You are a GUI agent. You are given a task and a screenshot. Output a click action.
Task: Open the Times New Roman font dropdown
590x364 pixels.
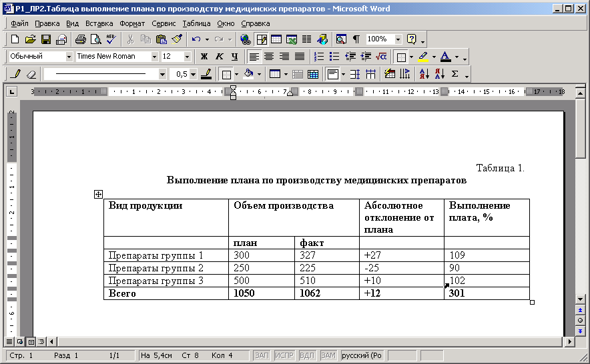(154, 57)
